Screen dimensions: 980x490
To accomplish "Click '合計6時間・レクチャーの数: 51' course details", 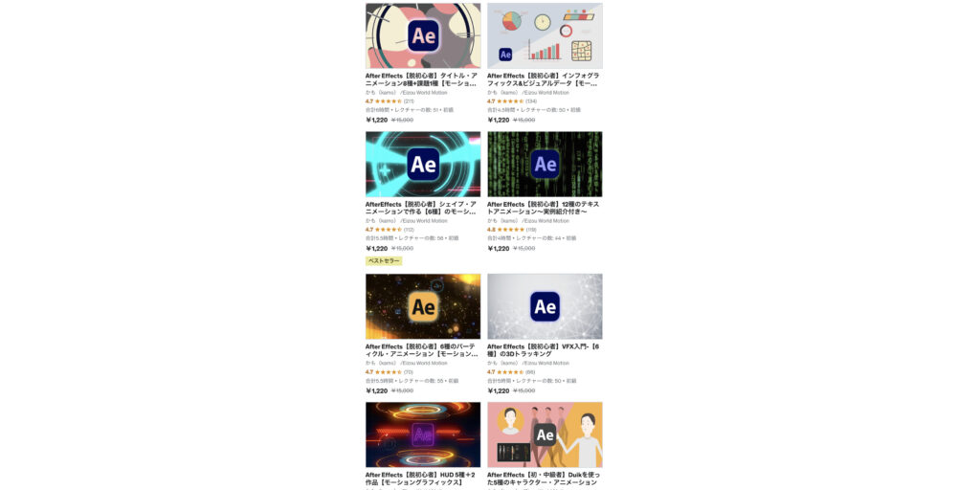I will (410, 110).
